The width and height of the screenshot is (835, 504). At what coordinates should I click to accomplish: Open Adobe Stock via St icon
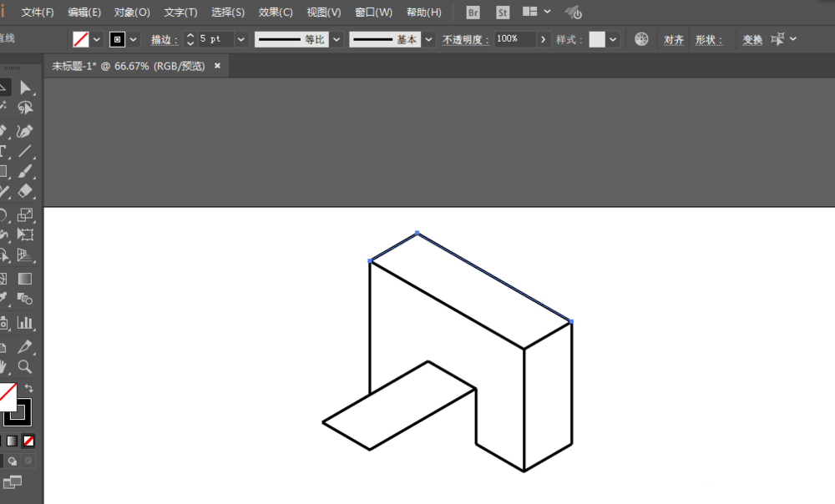coord(502,13)
